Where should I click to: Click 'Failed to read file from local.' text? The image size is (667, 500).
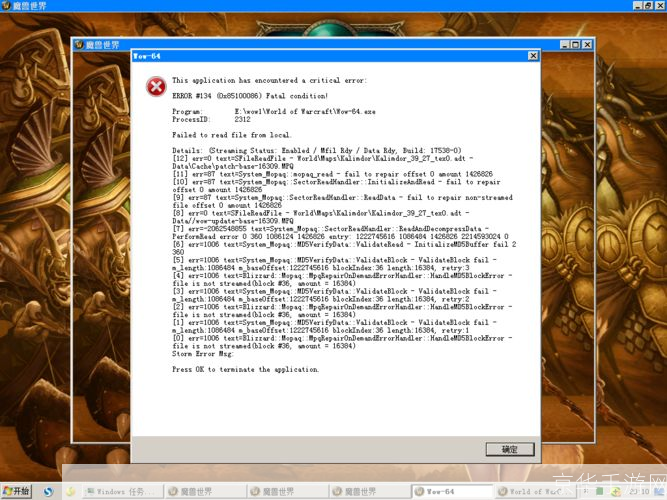(x=232, y=135)
